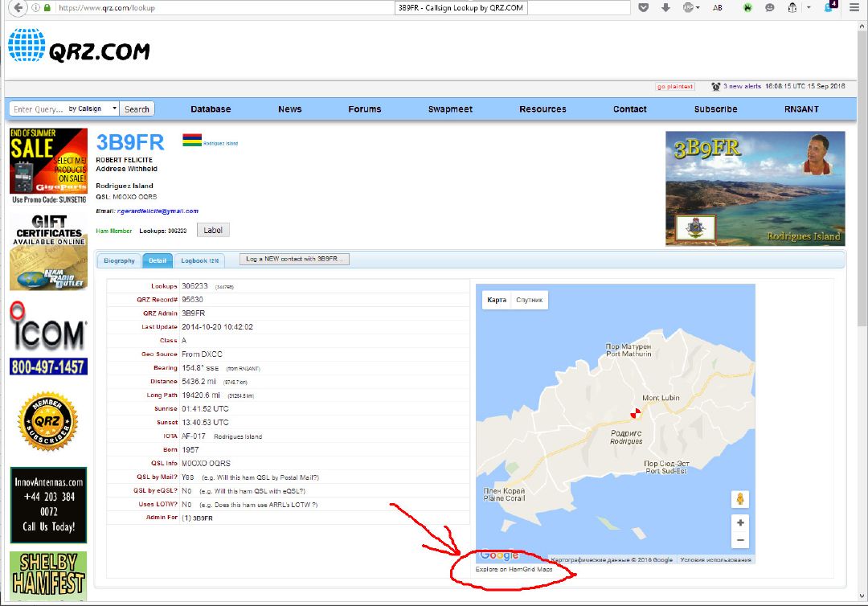The height and width of the screenshot is (606, 868).
Task: Click the End of Summer Sale ad
Action: point(49,166)
